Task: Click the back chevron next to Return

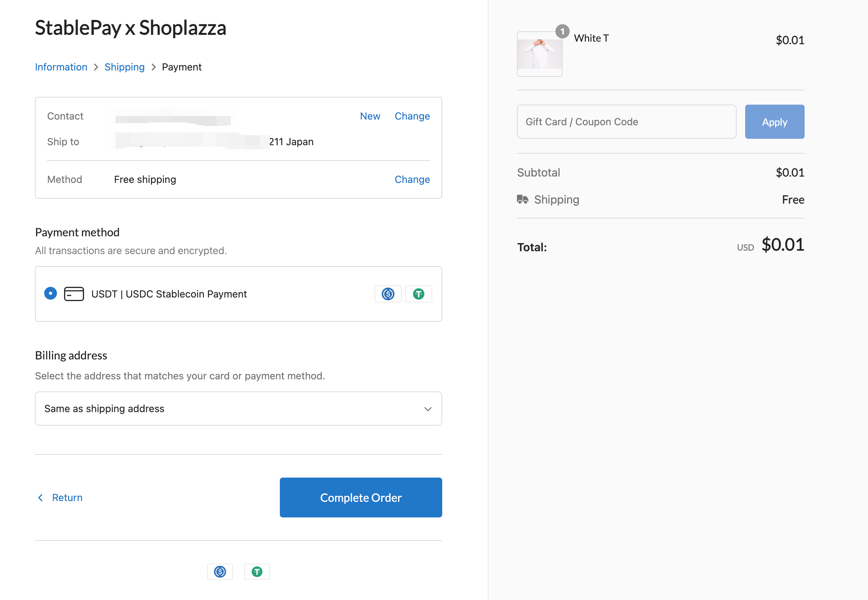Action: coord(41,498)
